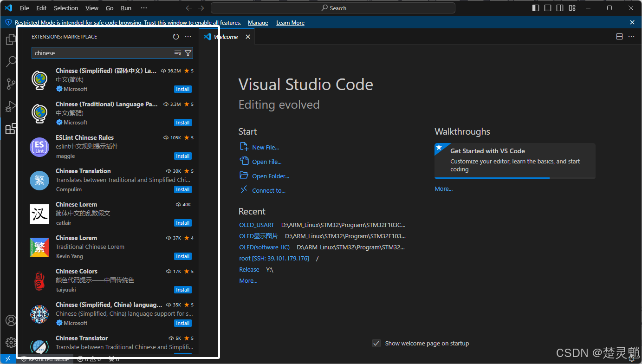
Task: Open recent Release folder
Action: pyautogui.click(x=249, y=269)
